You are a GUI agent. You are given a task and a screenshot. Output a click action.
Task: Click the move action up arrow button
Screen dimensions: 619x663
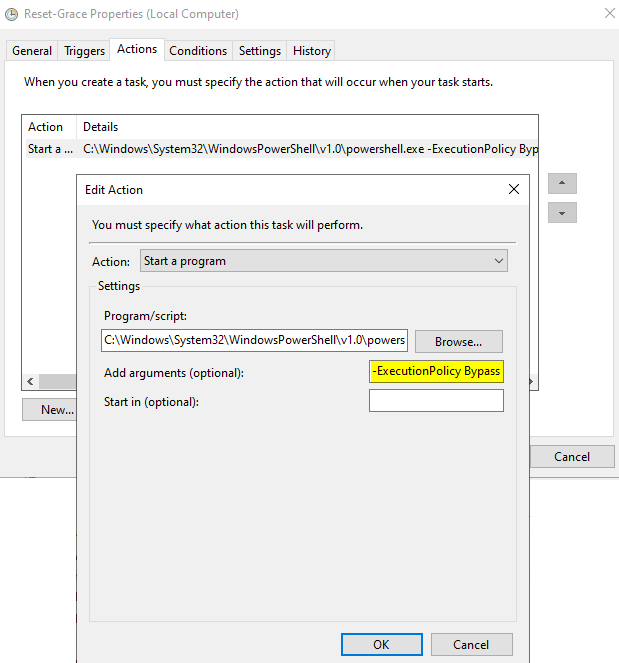[562, 184]
